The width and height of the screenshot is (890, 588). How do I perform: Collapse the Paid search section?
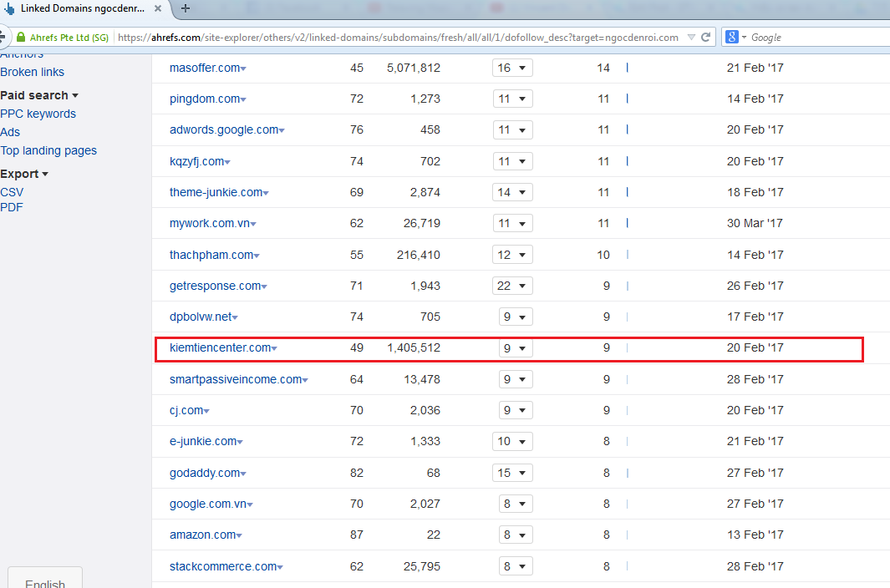pyautogui.click(x=39, y=95)
